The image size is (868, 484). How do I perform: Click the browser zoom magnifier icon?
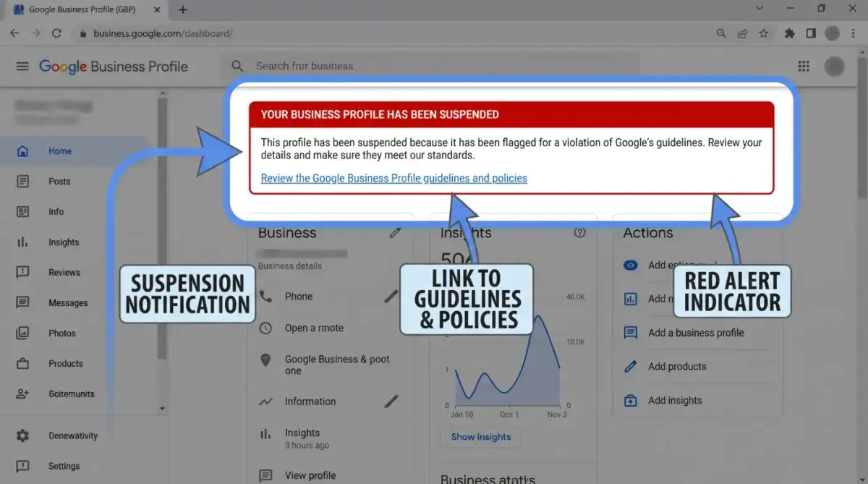(721, 33)
